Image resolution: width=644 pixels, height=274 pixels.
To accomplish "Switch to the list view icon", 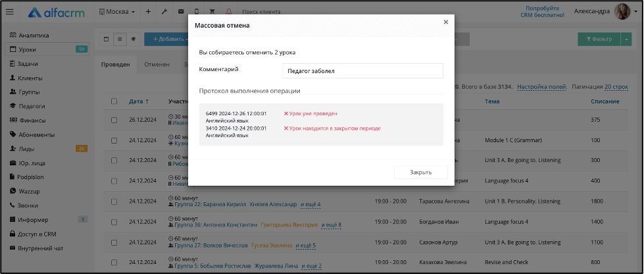I will click(x=120, y=39).
